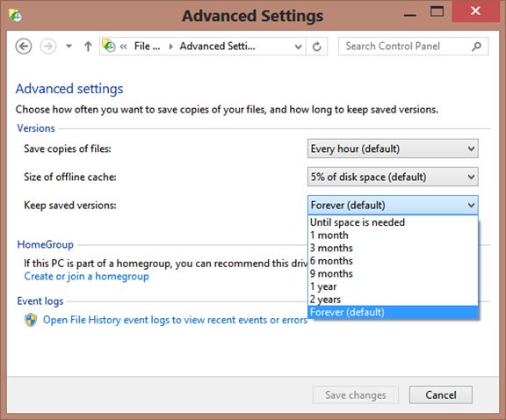Click the File History title bar icon
The width and height of the screenshot is (506, 420).
(x=16, y=15)
